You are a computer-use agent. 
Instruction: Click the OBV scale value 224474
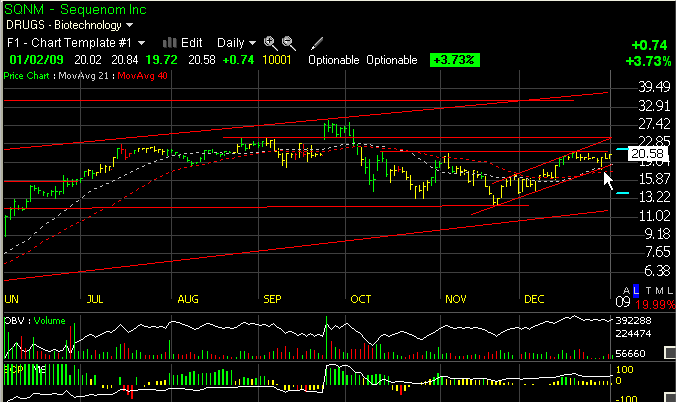click(633, 333)
